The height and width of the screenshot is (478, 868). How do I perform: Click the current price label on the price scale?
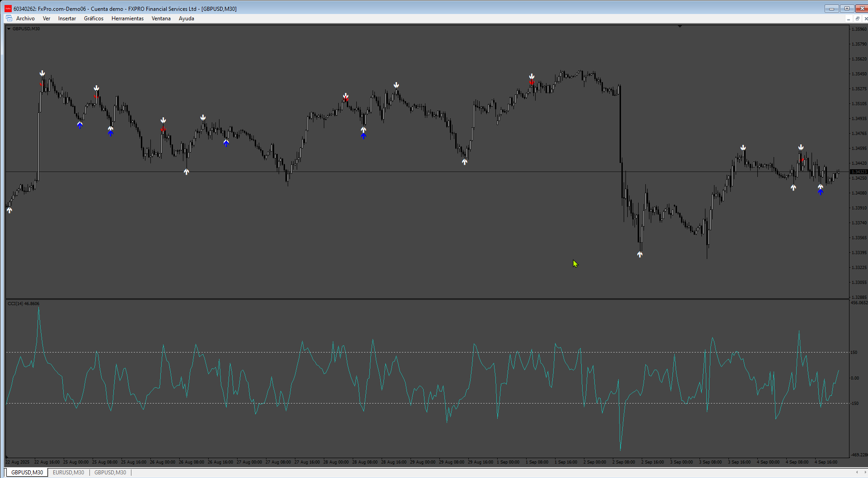tap(859, 172)
